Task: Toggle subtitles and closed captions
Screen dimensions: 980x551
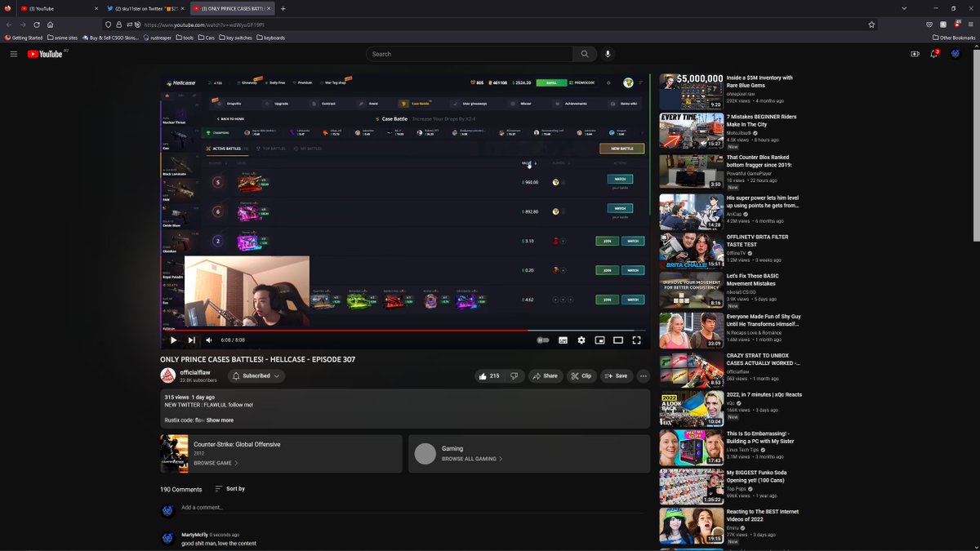Action: [563, 340]
